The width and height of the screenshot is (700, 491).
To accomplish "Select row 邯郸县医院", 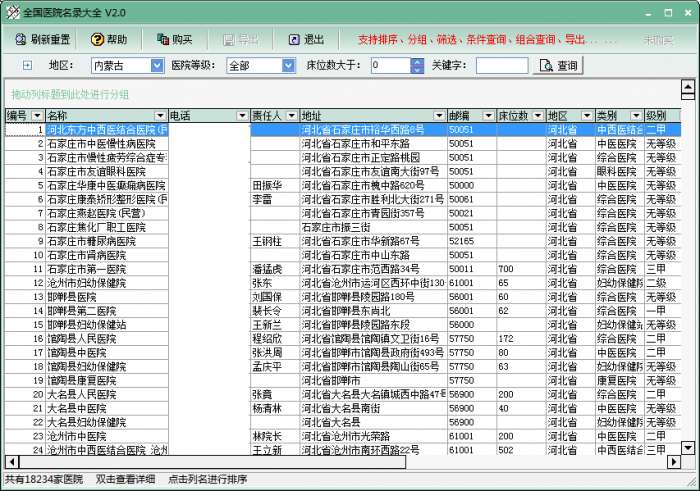I will [x=343, y=297].
